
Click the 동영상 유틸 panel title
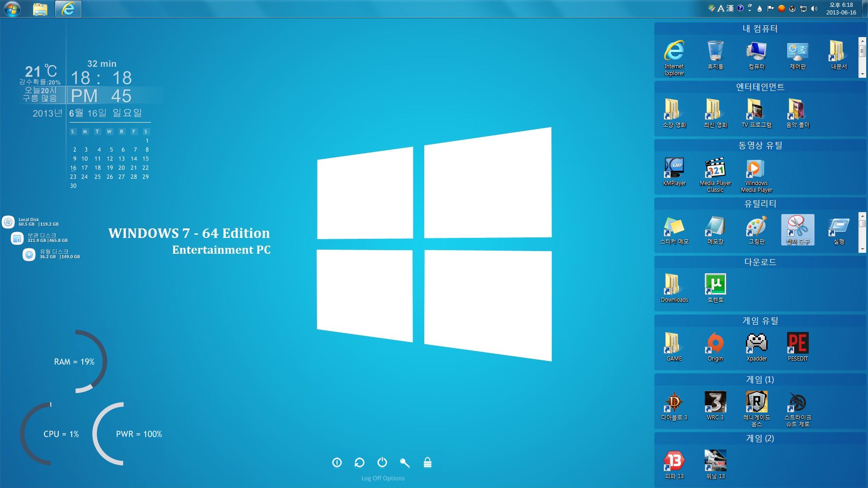760,145
